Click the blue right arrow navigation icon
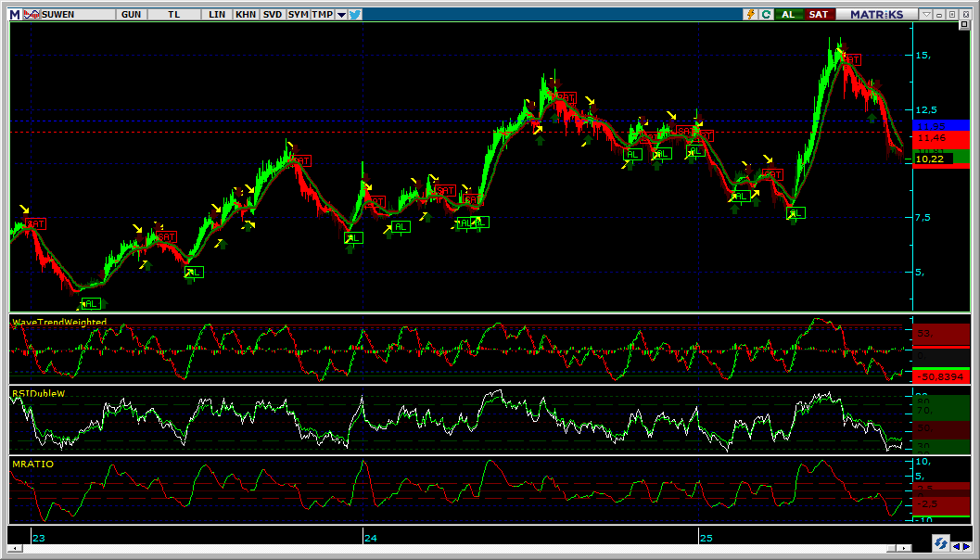The width and height of the screenshot is (980, 560). pyautogui.click(x=966, y=547)
